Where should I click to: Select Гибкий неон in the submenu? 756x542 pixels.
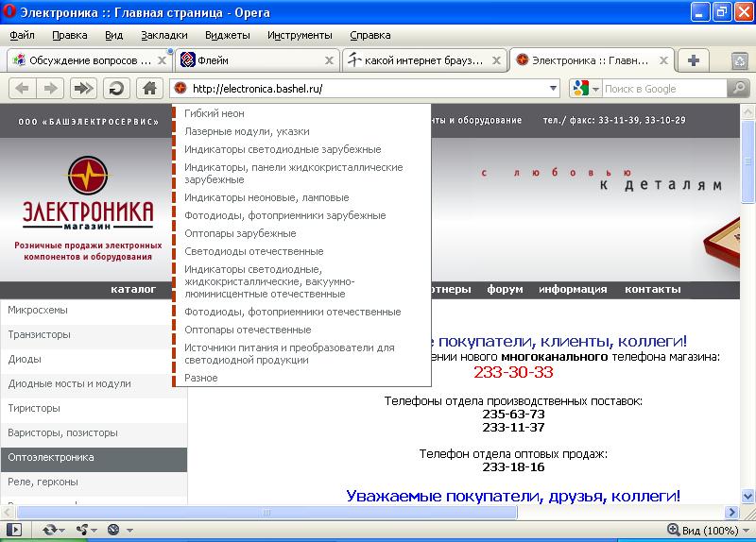tap(215, 113)
